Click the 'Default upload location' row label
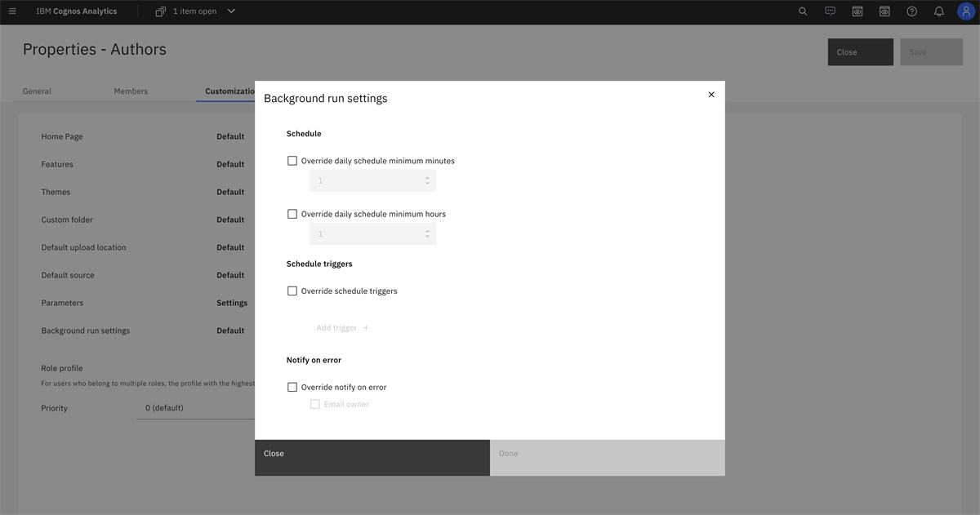The image size is (980, 515). coord(83,247)
